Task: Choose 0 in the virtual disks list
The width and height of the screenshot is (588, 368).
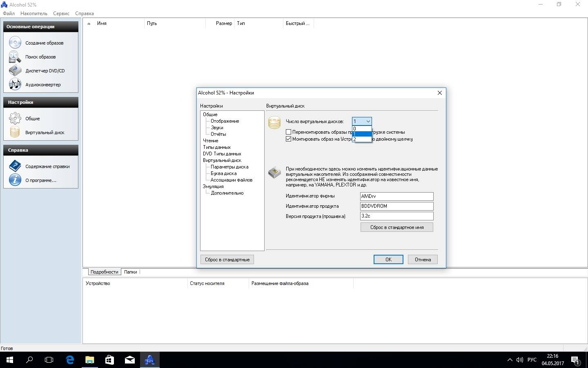Action: 362,128
